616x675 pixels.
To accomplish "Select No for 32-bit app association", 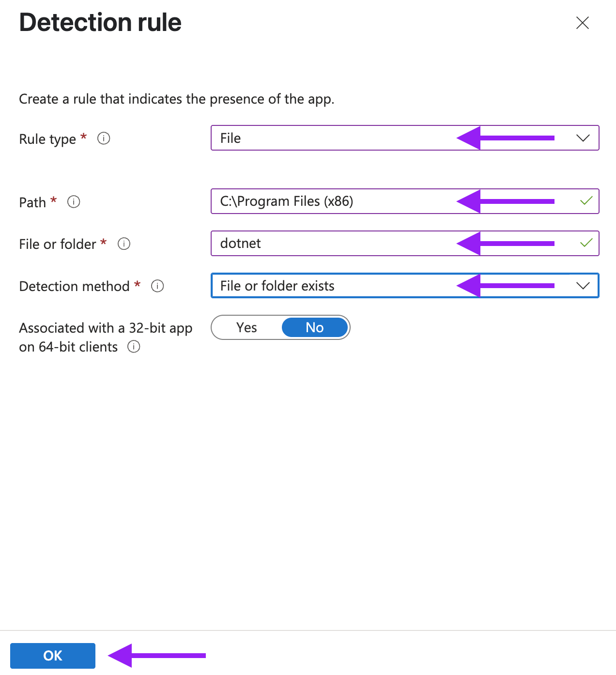I will (315, 327).
